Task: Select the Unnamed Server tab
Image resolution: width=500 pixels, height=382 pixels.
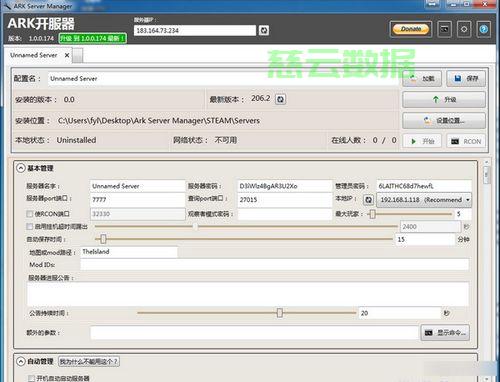Action: 34,55
